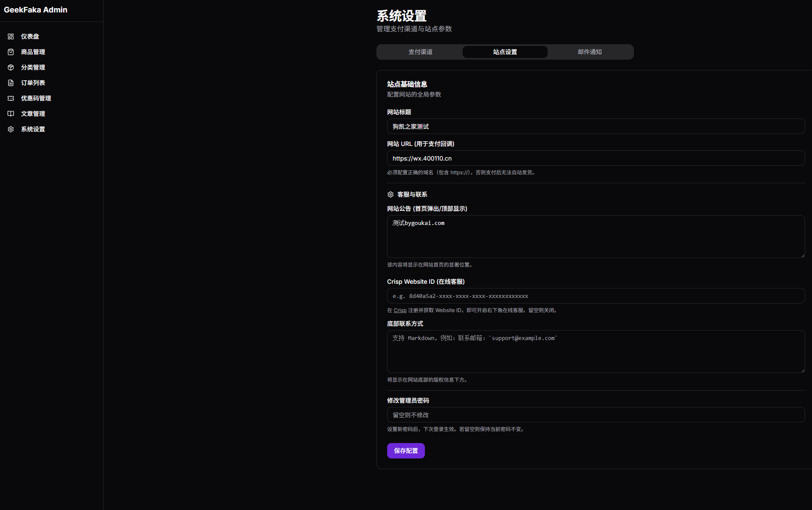Select the 优惠码管理 ticket icon
The image size is (812, 510).
coord(11,98)
